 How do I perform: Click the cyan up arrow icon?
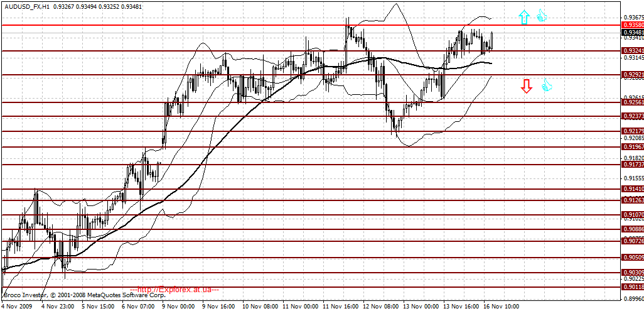click(523, 18)
